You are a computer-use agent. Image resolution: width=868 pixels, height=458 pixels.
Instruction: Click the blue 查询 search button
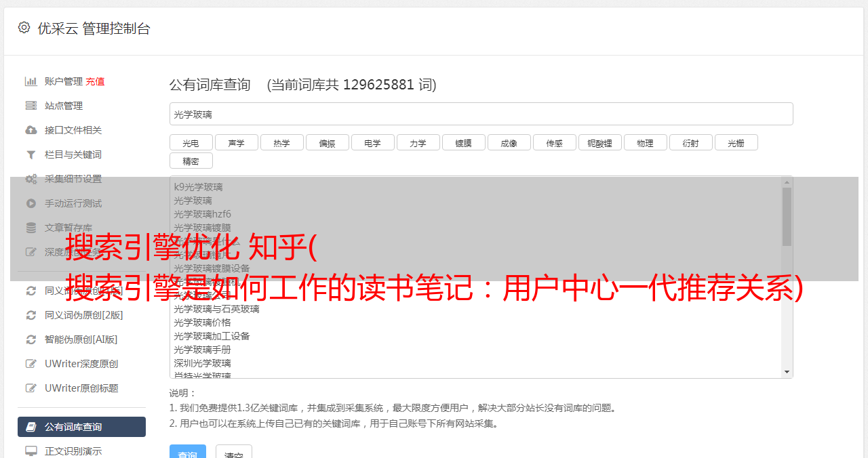click(188, 452)
